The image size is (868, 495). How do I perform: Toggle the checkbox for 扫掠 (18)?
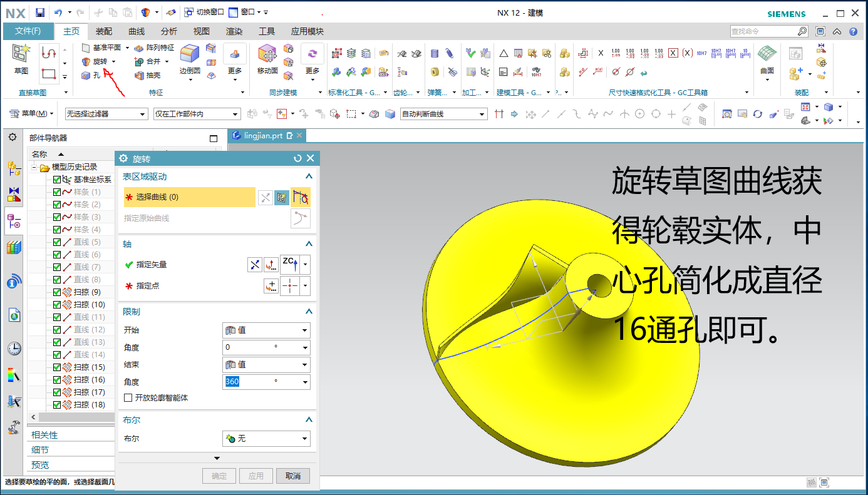[57, 405]
